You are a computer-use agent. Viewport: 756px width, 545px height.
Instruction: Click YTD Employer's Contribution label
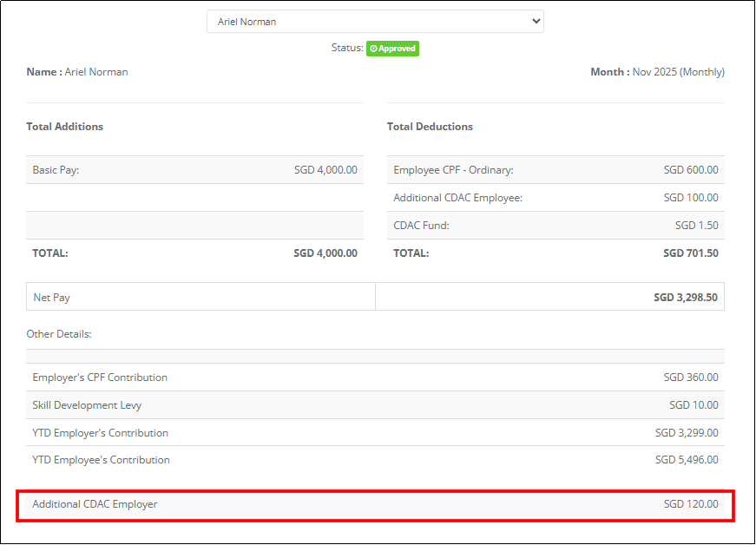[x=101, y=433]
